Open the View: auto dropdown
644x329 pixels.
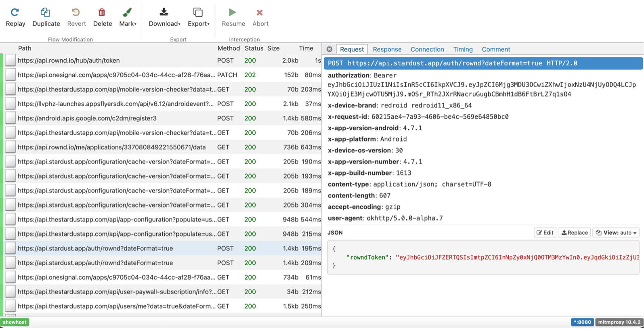click(x=616, y=233)
